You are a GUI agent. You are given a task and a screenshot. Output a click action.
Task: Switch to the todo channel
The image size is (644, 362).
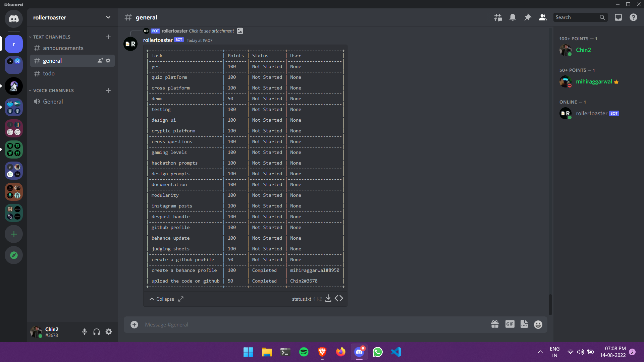[x=49, y=73]
